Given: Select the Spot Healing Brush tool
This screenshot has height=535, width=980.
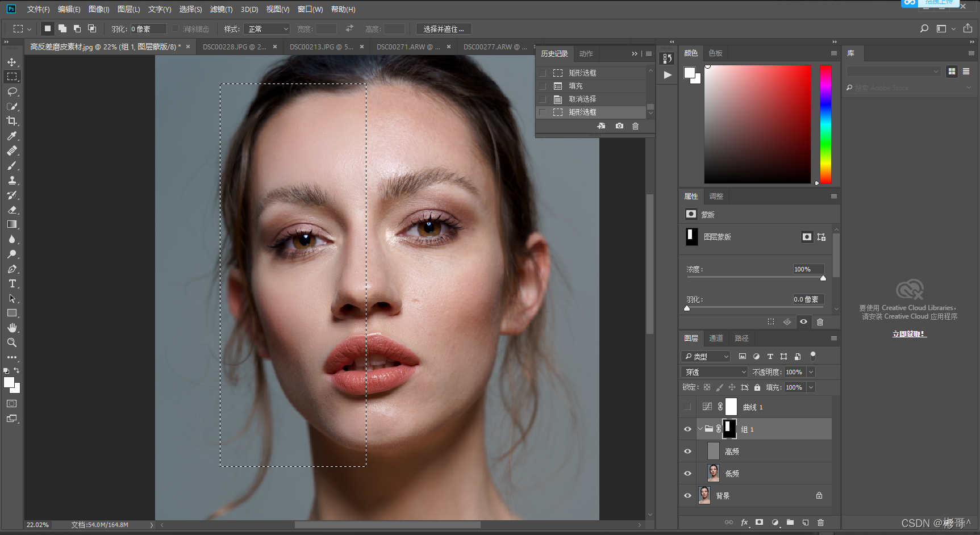Looking at the screenshot, I should coord(12,151).
